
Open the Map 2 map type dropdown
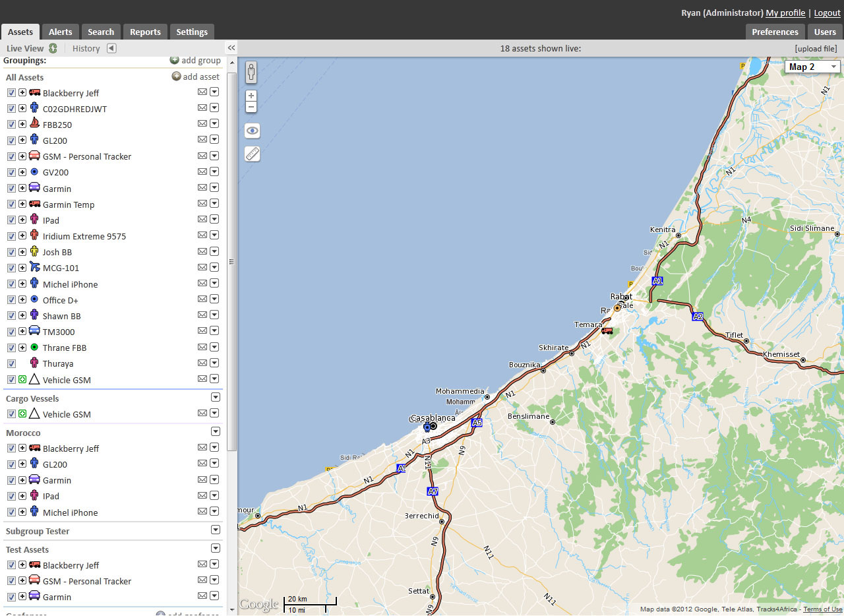[x=812, y=67]
